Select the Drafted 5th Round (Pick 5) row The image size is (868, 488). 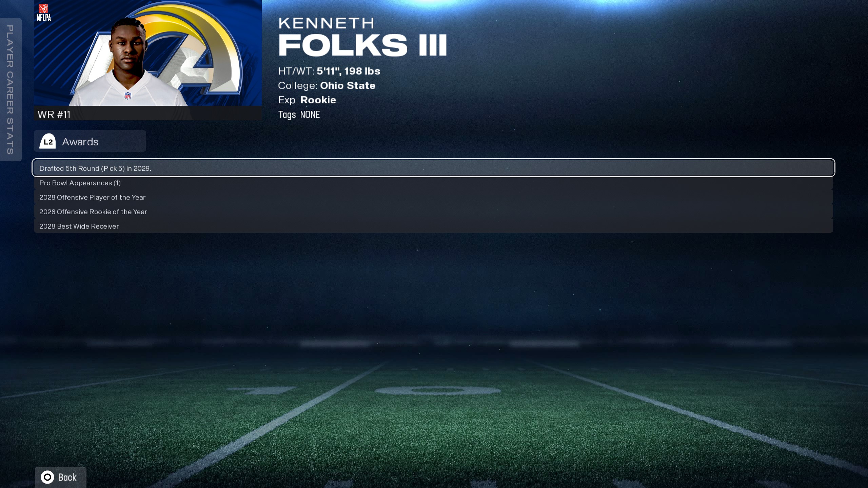click(433, 168)
